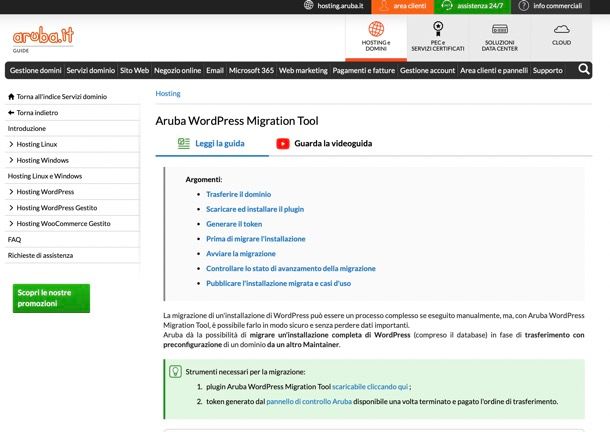Go to Avviare la migrazione section

pyautogui.click(x=241, y=253)
